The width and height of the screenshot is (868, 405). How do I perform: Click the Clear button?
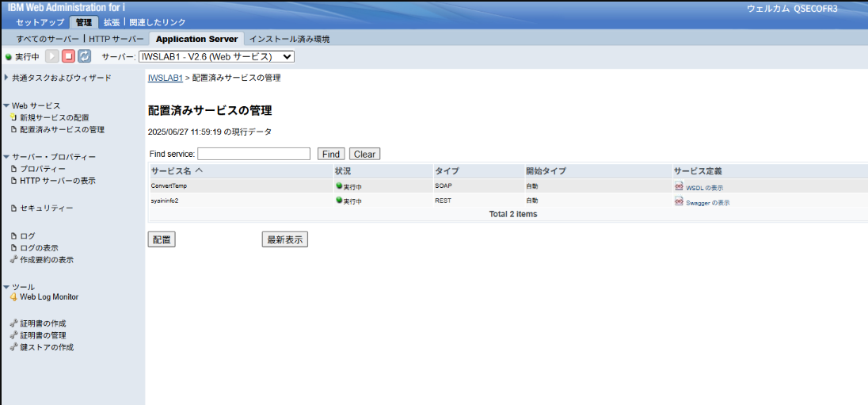pos(365,154)
